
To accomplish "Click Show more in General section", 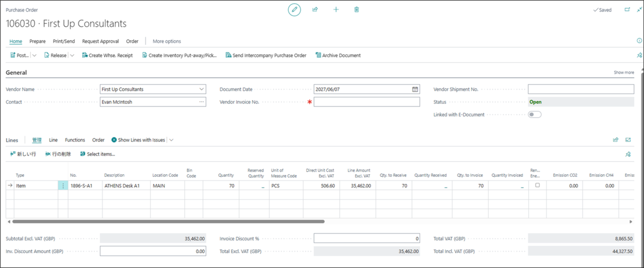I will tap(624, 72).
